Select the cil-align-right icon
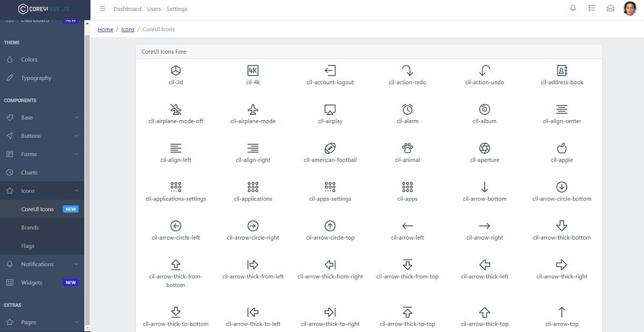Viewport: 644px width, 332px height. (x=253, y=148)
